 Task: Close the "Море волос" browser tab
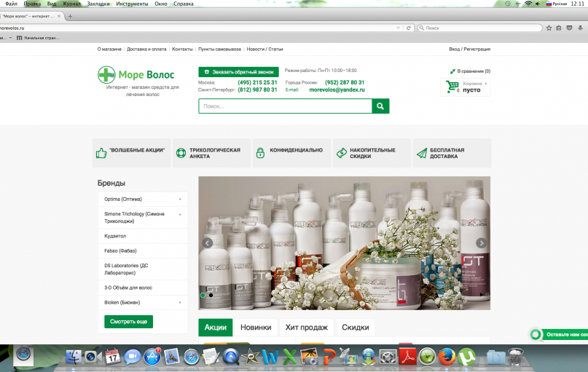[59, 16]
